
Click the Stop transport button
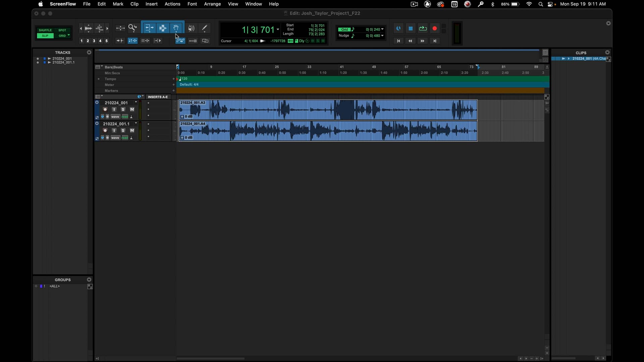click(411, 28)
